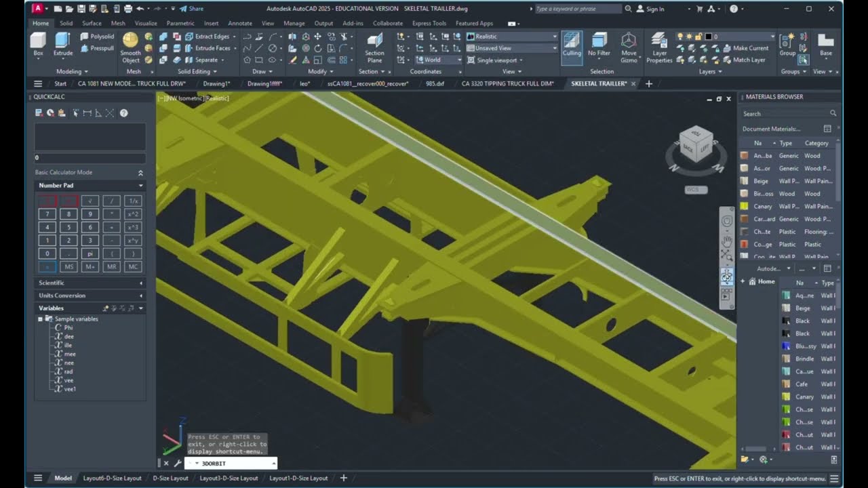The height and width of the screenshot is (488, 868).
Task: Switch to the Drawing1* file tab
Action: point(216,83)
